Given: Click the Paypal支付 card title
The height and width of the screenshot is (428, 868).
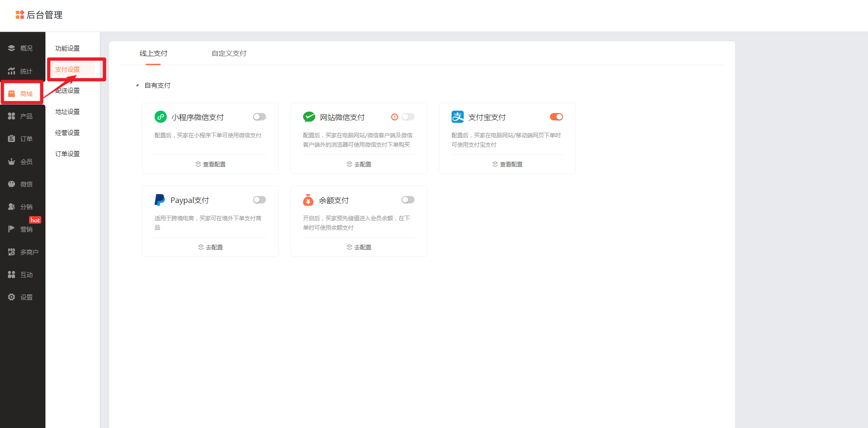Looking at the screenshot, I should coord(190,200).
